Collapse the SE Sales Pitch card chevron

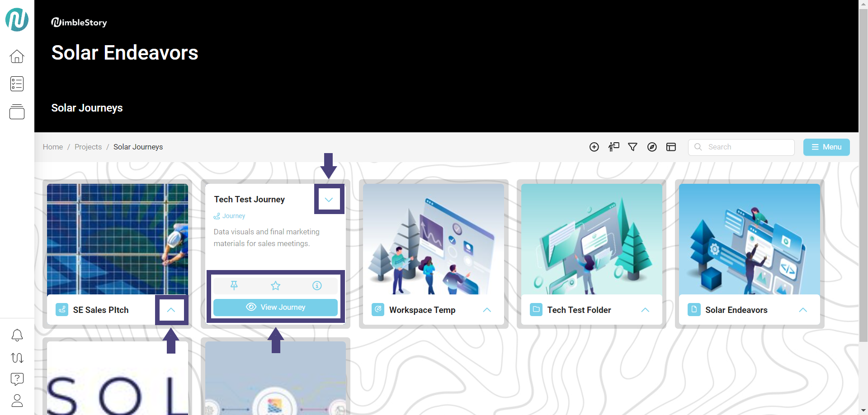(x=171, y=310)
